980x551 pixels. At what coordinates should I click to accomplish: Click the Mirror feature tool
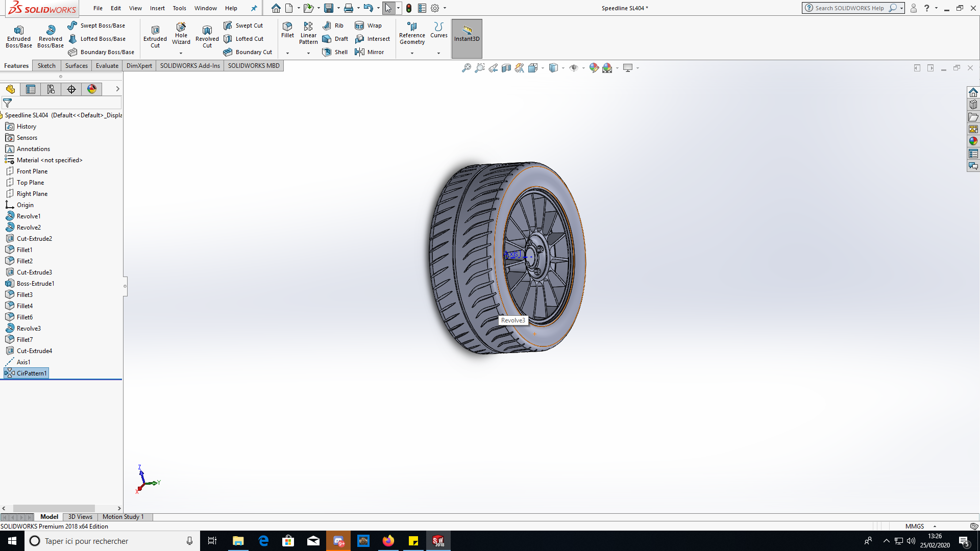369,52
